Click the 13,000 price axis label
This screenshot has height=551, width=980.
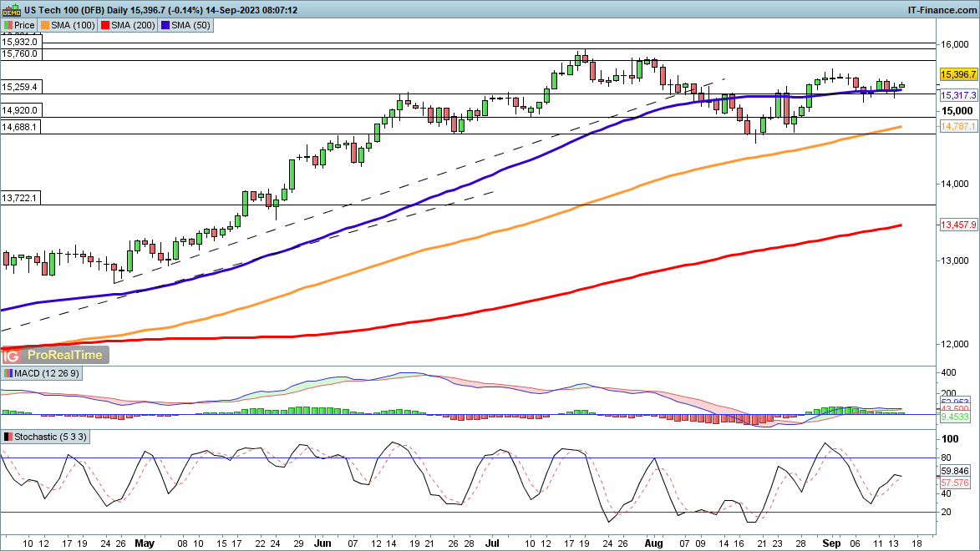click(x=957, y=260)
